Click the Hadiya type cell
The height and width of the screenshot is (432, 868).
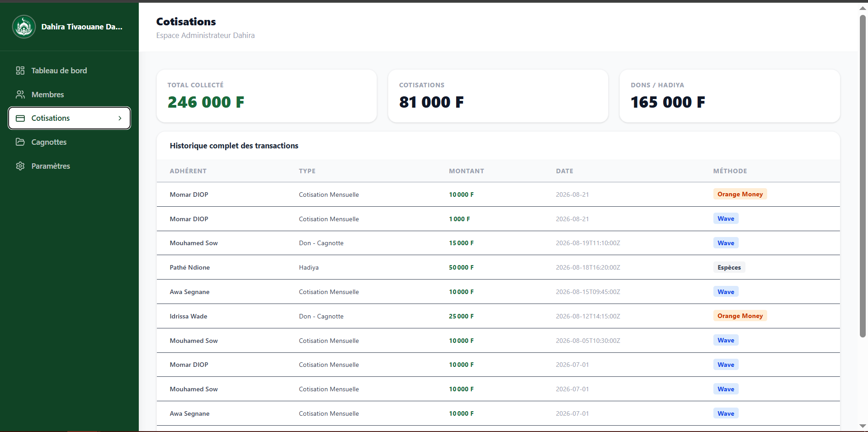[x=309, y=267]
